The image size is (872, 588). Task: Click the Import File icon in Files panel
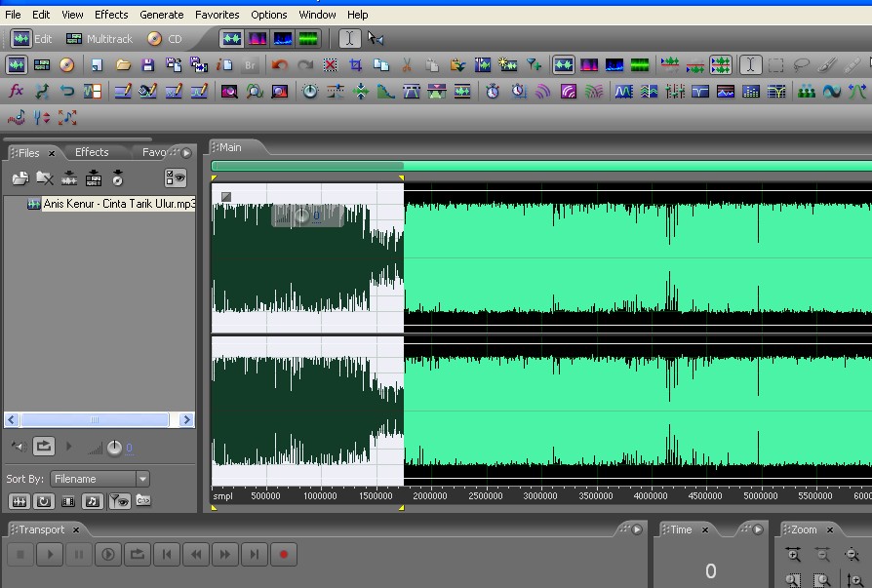pos(20,178)
